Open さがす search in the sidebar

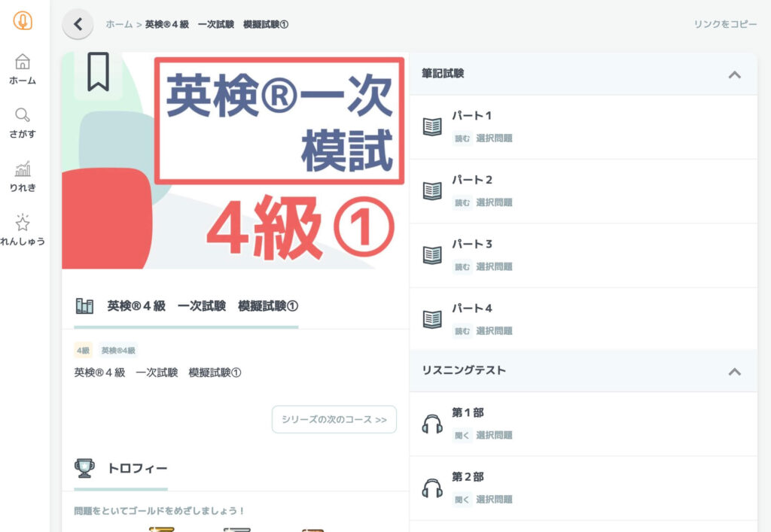pyautogui.click(x=23, y=123)
